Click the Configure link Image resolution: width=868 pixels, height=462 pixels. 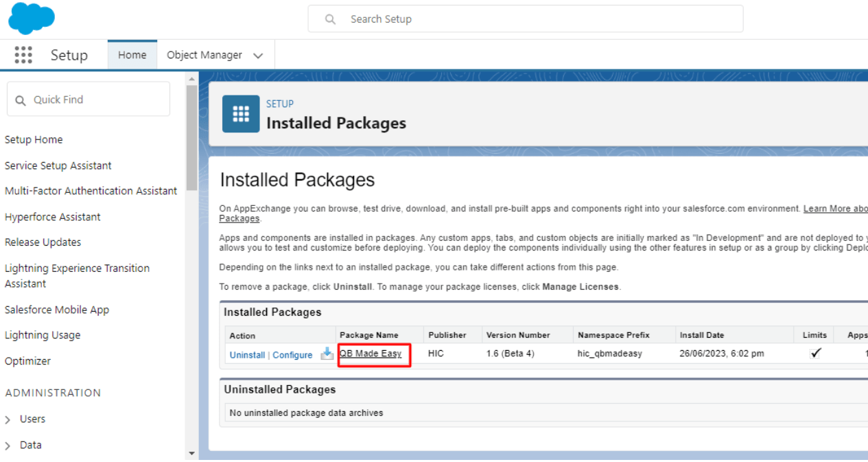(x=292, y=355)
